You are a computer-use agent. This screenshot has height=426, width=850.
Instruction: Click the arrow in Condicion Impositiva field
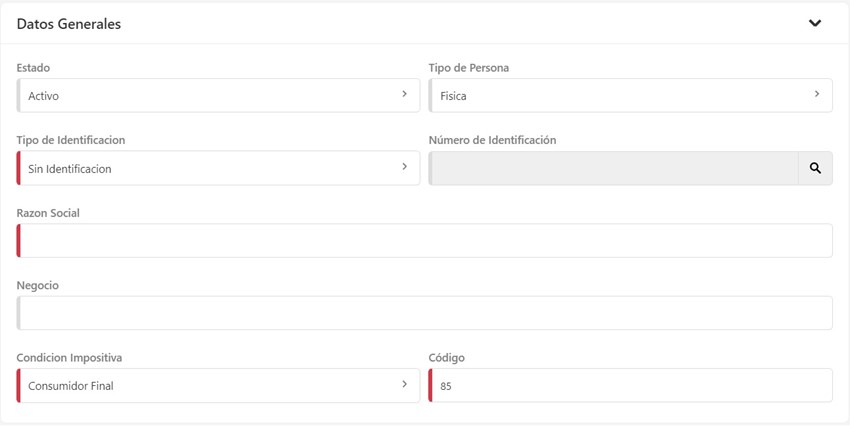pyautogui.click(x=404, y=384)
